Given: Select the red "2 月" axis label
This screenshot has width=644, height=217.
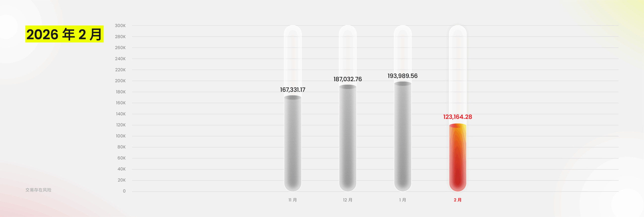Looking at the screenshot, I should (x=458, y=200).
